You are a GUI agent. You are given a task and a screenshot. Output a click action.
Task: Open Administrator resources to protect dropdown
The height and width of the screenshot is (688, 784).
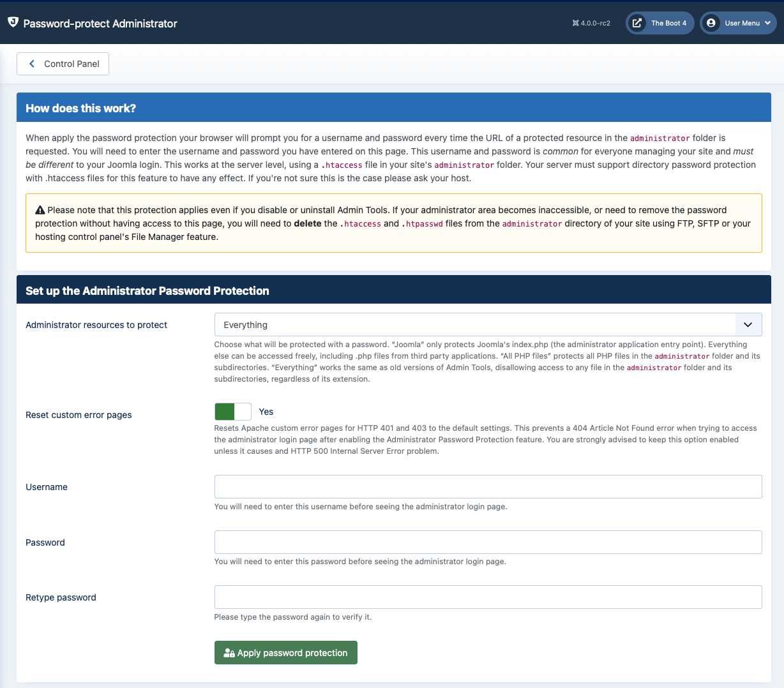point(488,325)
